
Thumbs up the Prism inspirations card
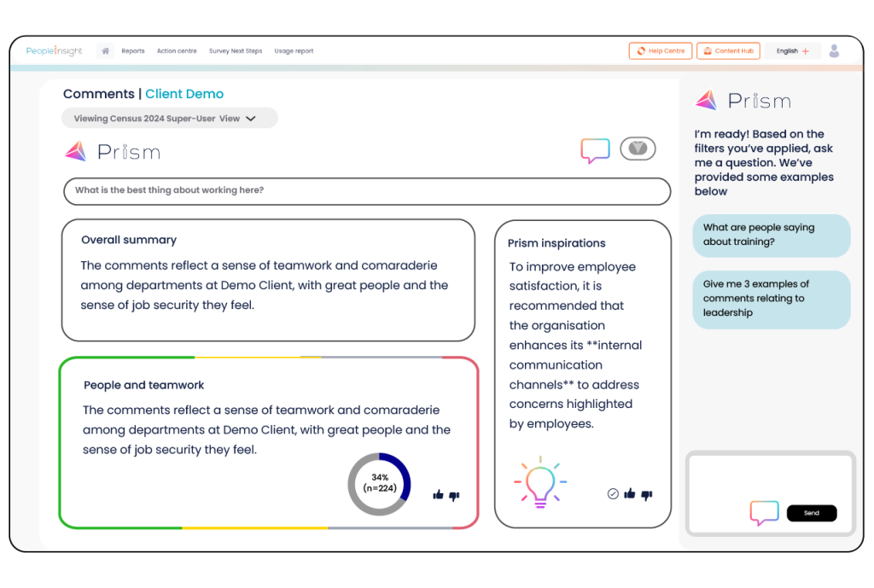coord(629,493)
